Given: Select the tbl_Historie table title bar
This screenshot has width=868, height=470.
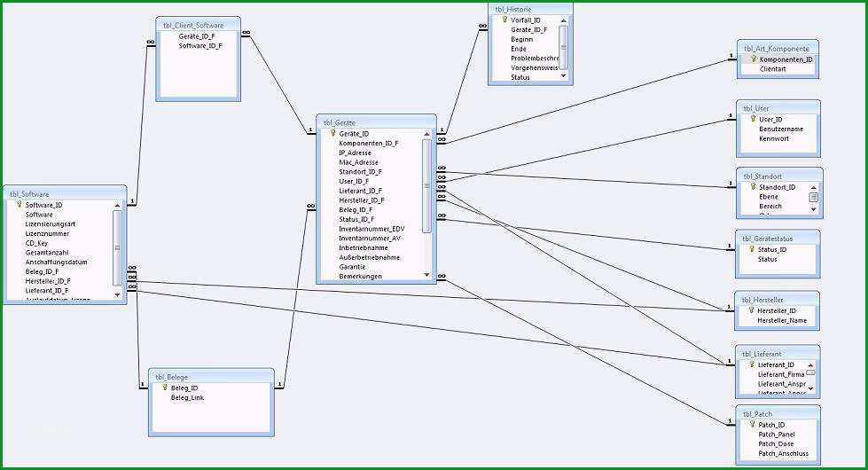Looking at the screenshot, I should [530, 10].
